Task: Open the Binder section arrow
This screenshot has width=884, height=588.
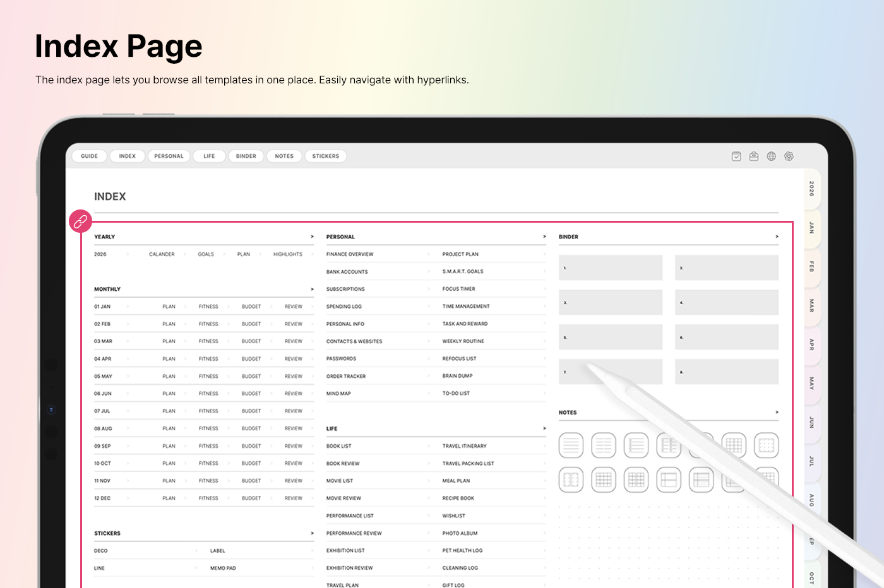Action: pos(777,237)
